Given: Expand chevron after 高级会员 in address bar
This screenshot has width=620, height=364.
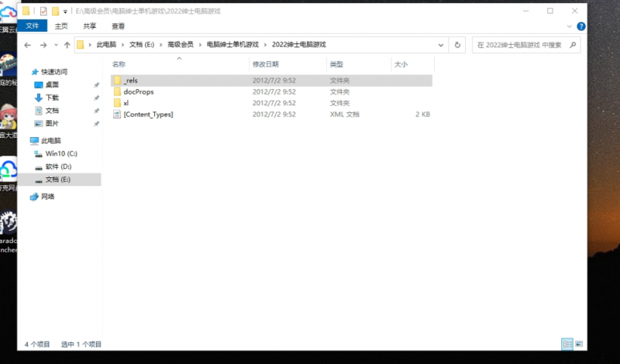Looking at the screenshot, I should [200, 45].
